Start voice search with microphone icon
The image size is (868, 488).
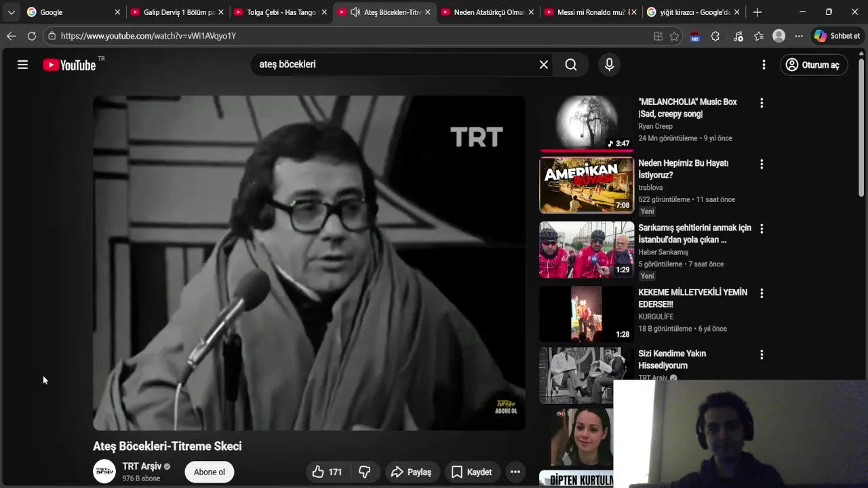[609, 64]
